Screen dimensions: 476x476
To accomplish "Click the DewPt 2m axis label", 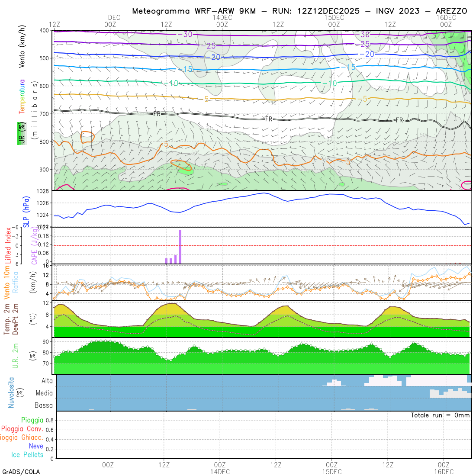I will click(16, 319).
